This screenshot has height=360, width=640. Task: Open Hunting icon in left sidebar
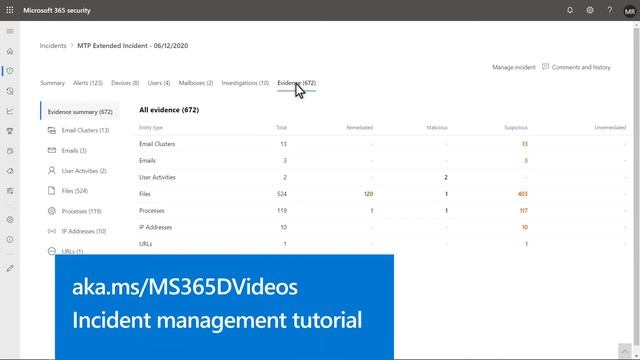[x=10, y=91]
